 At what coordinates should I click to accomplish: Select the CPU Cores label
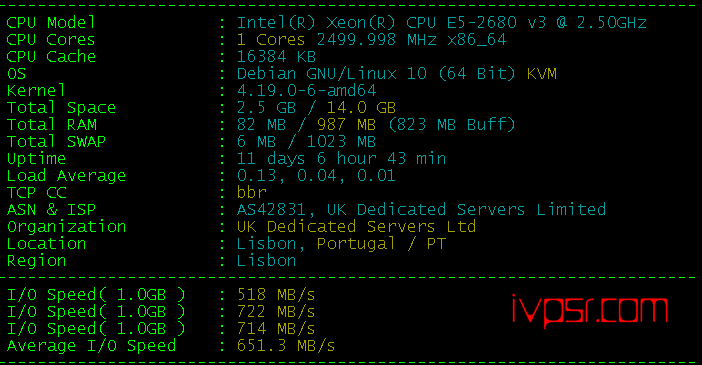(51, 39)
